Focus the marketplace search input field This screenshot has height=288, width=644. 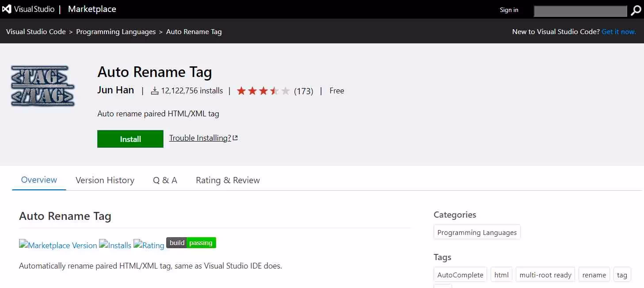click(580, 11)
